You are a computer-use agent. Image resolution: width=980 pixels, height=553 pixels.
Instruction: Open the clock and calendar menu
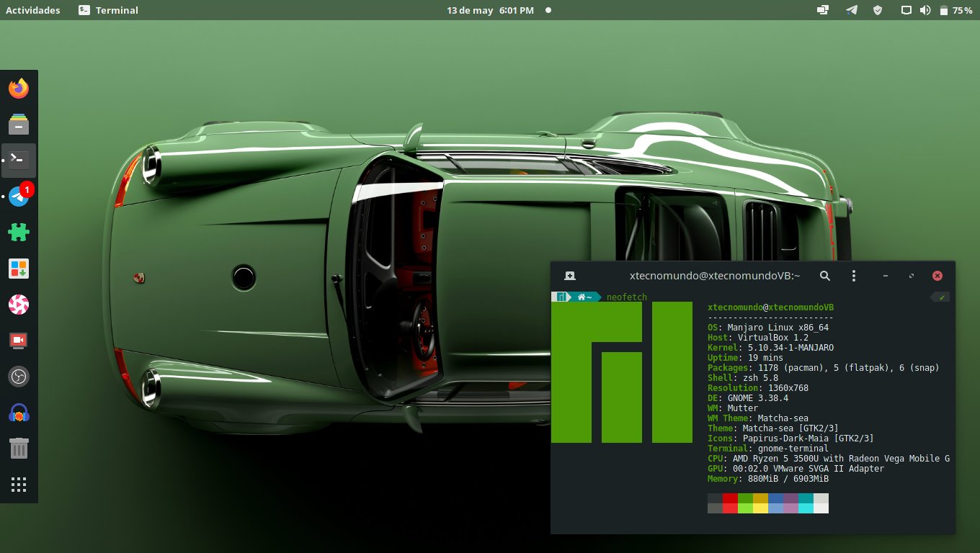click(x=490, y=10)
